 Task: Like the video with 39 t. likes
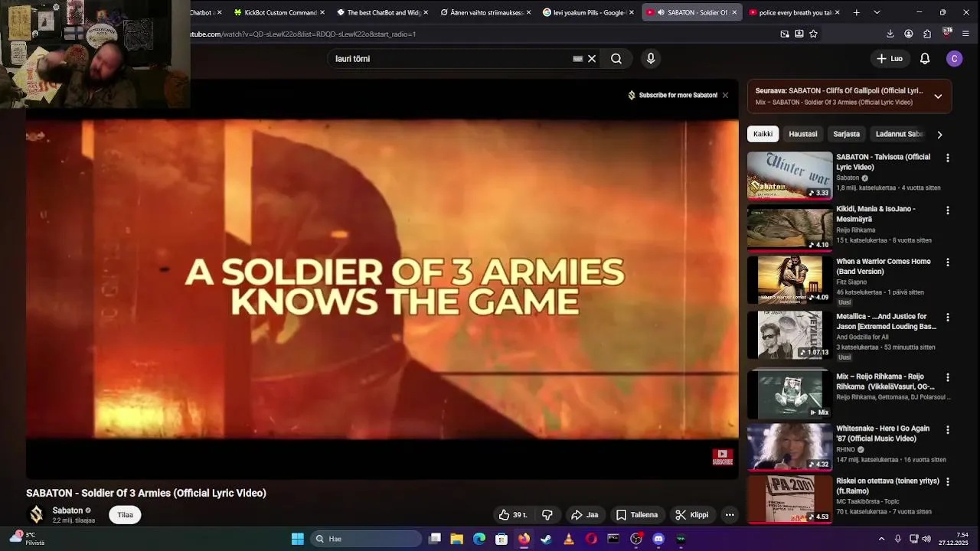[x=512, y=515]
